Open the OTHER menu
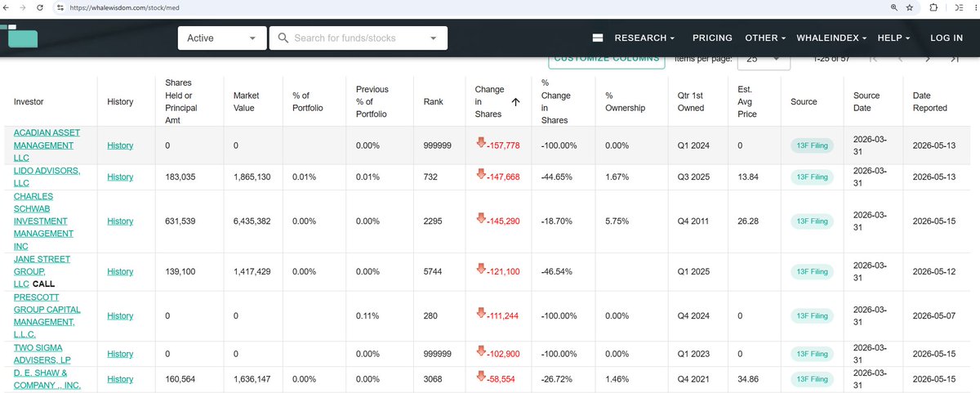 [765, 38]
